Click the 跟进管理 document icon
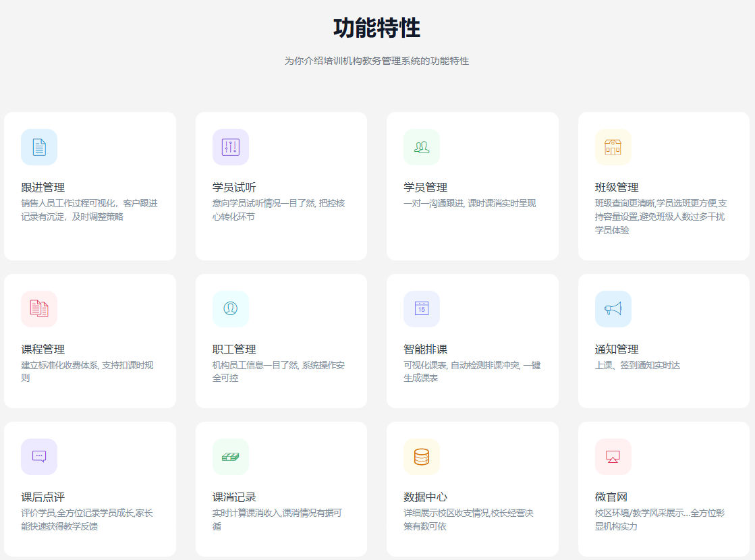This screenshot has height=560, width=755. (39, 147)
